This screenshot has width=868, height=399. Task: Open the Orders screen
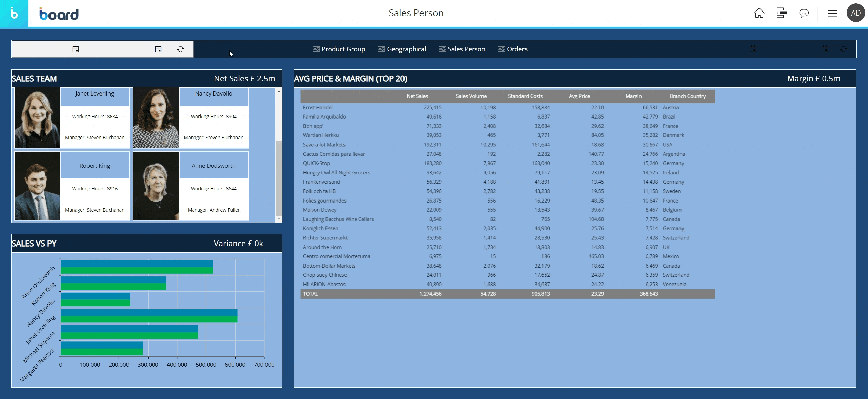517,49
